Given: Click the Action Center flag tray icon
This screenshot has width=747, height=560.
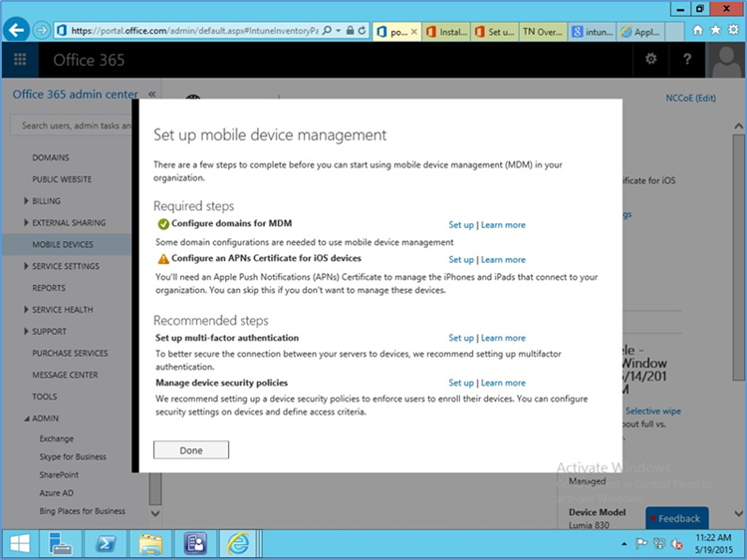Looking at the screenshot, I should tap(641, 543).
